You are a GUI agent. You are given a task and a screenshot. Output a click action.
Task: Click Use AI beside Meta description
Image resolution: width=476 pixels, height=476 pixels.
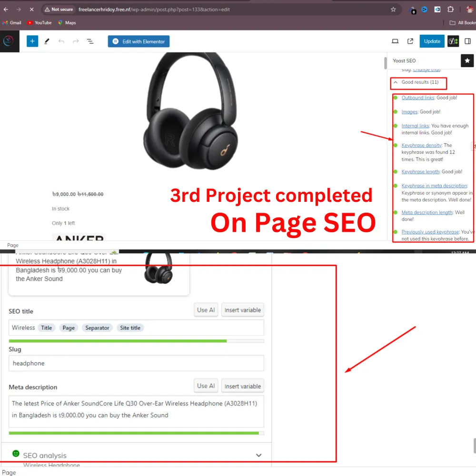pyautogui.click(x=206, y=386)
